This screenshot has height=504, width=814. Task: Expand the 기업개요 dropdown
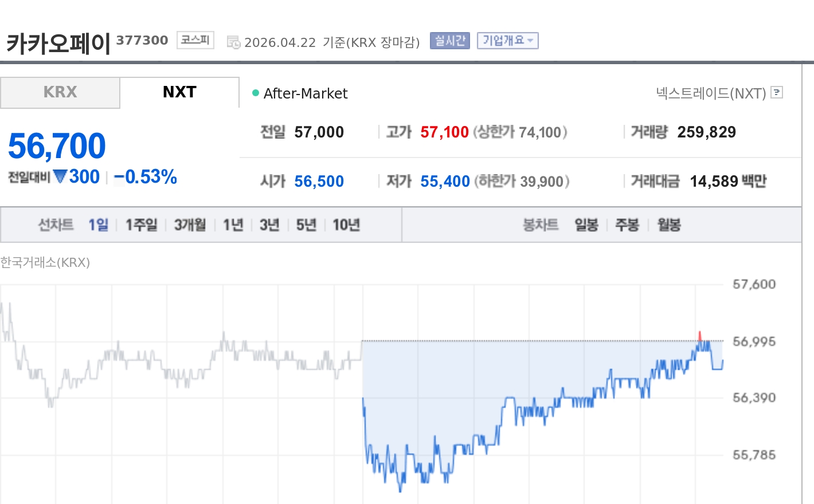click(x=507, y=41)
